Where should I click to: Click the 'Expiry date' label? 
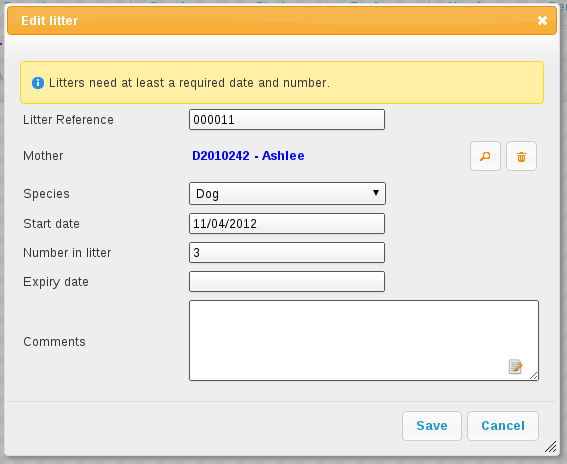coord(56,282)
